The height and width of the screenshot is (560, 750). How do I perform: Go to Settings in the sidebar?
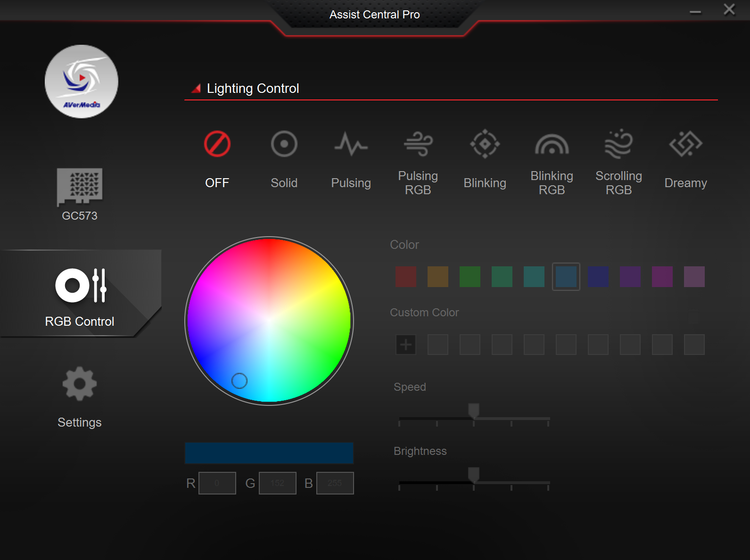tap(80, 397)
